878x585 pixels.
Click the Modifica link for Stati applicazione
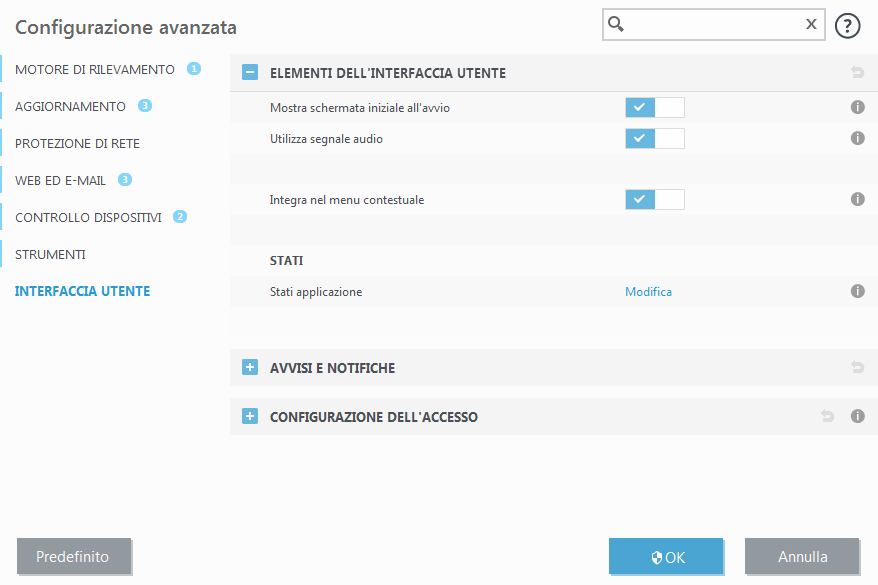pos(648,291)
